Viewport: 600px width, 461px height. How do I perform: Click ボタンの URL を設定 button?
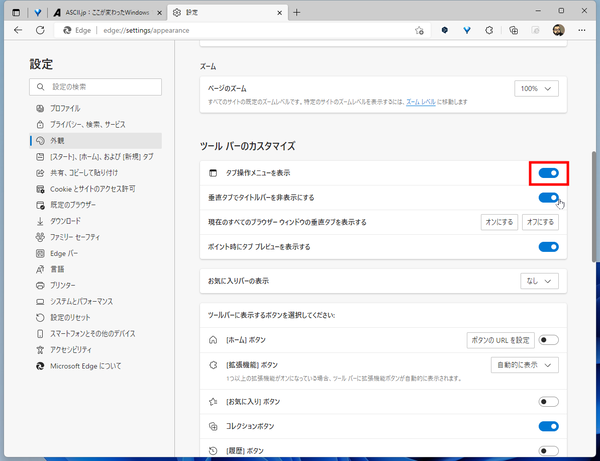(500, 340)
